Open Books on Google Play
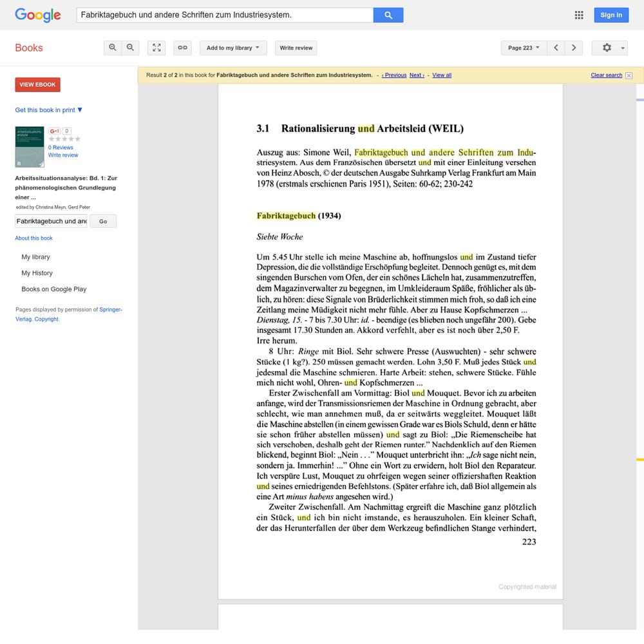Viewport: 644px width, 644px height. [54, 289]
